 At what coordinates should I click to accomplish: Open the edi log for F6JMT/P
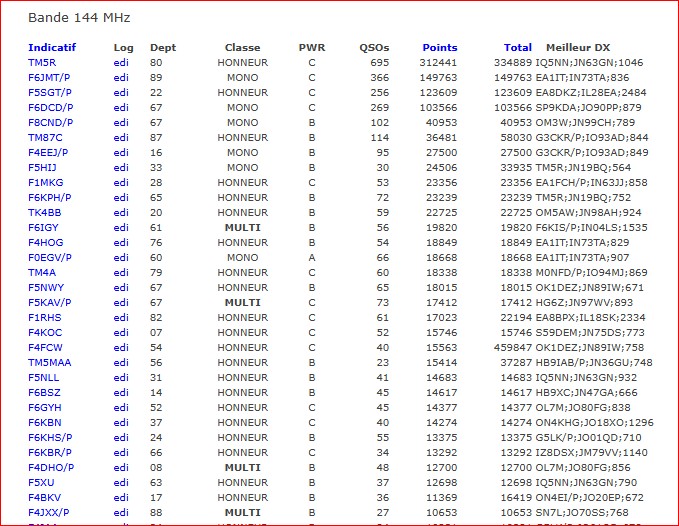coord(121,77)
